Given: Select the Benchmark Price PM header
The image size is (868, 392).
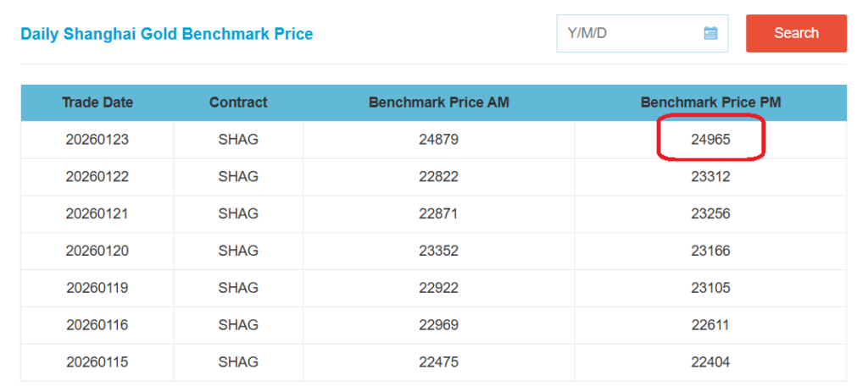Looking at the screenshot, I should [710, 102].
